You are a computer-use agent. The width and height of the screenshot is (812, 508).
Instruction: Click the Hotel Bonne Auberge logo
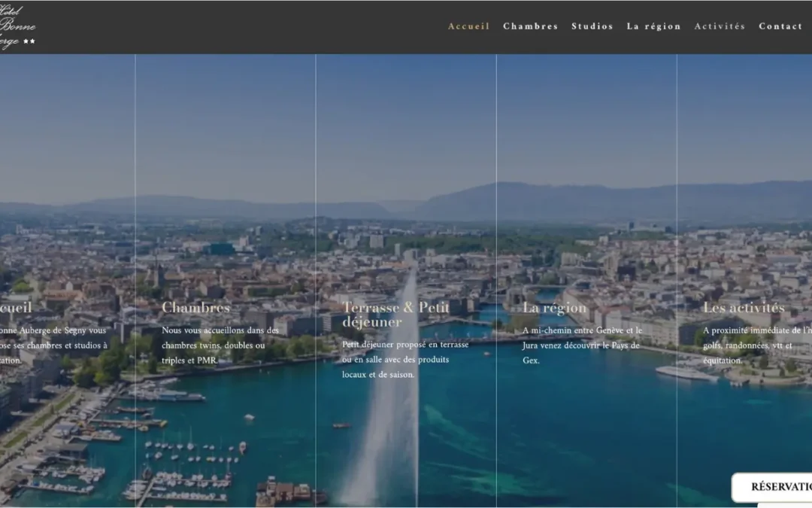(x=17, y=26)
